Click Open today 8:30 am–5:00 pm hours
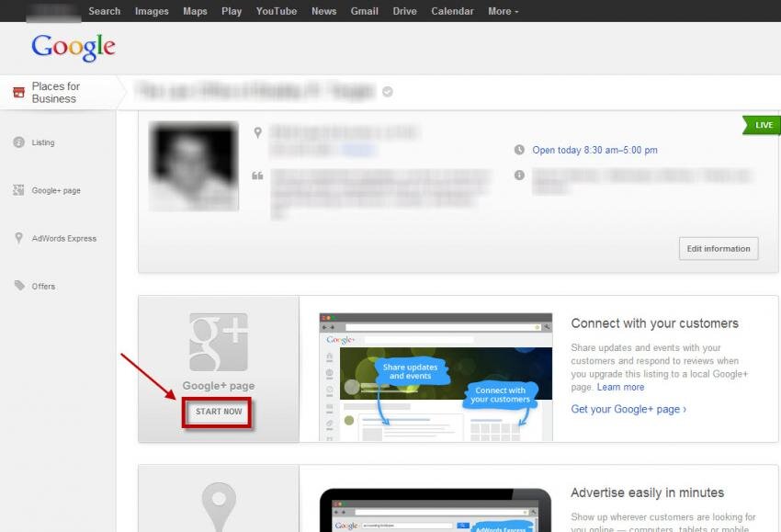Screen dimensions: 781x532 [594, 150]
